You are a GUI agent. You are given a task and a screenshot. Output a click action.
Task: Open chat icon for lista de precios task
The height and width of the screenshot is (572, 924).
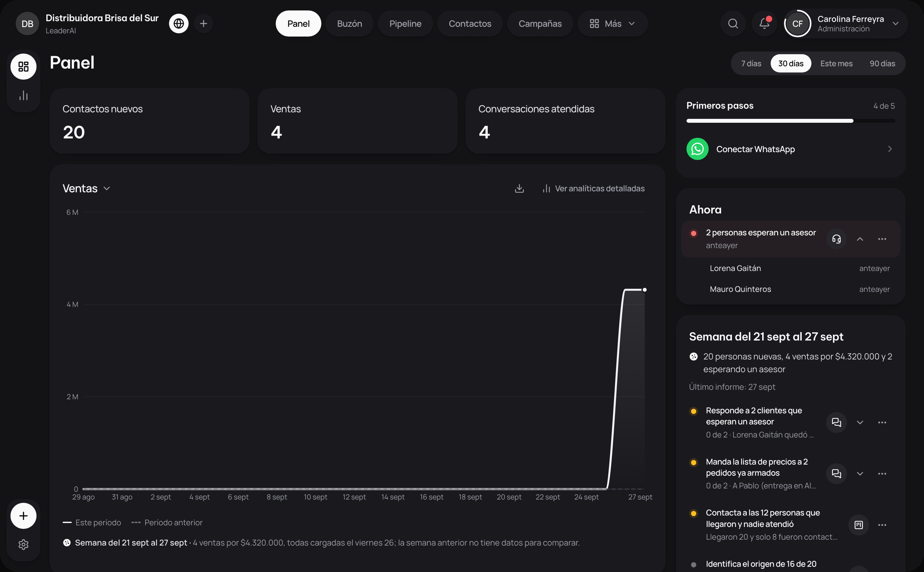836,474
